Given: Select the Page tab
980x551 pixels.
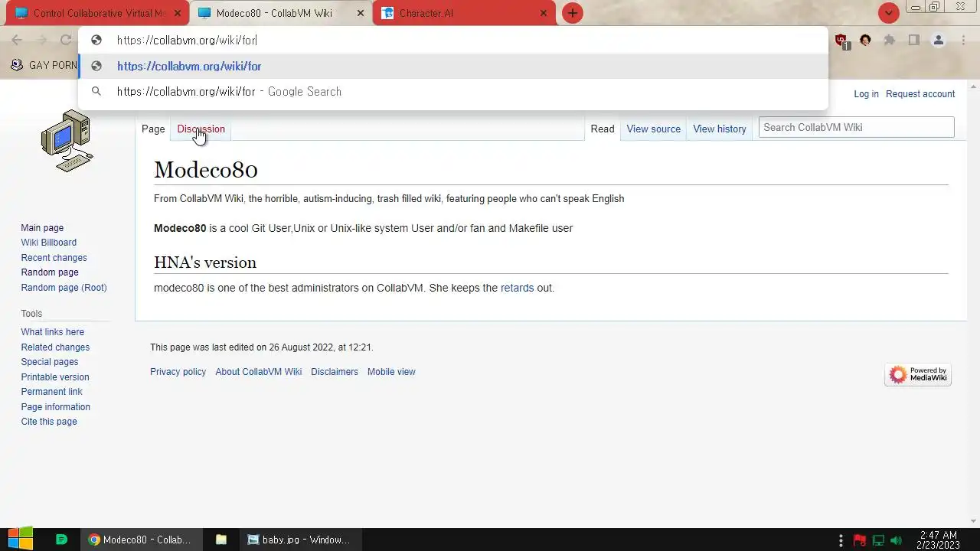Looking at the screenshot, I should 153,129.
